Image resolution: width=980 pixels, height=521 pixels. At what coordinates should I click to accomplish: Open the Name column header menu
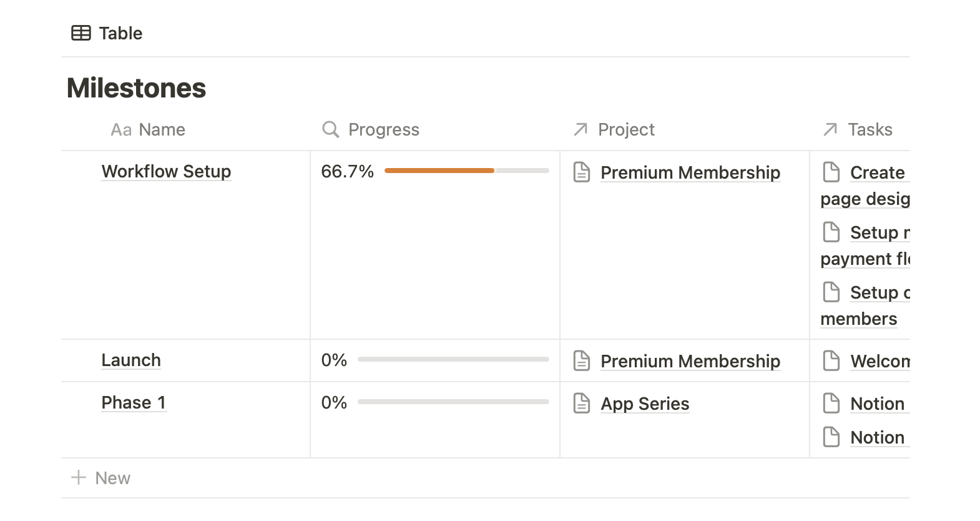[148, 129]
